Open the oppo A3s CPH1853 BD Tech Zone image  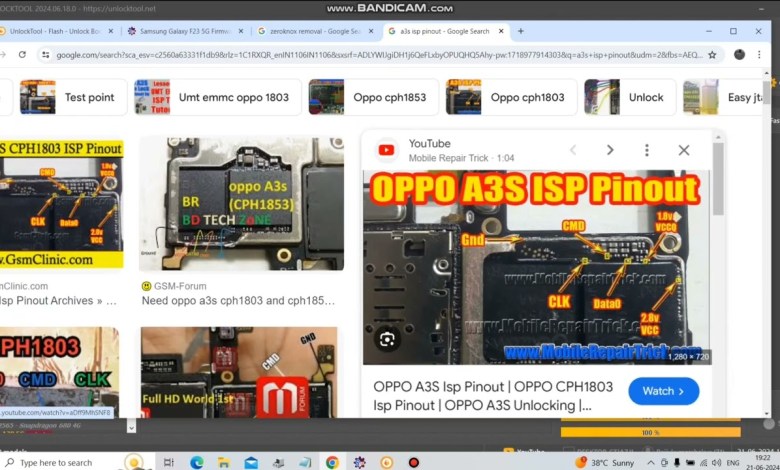coord(242,204)
